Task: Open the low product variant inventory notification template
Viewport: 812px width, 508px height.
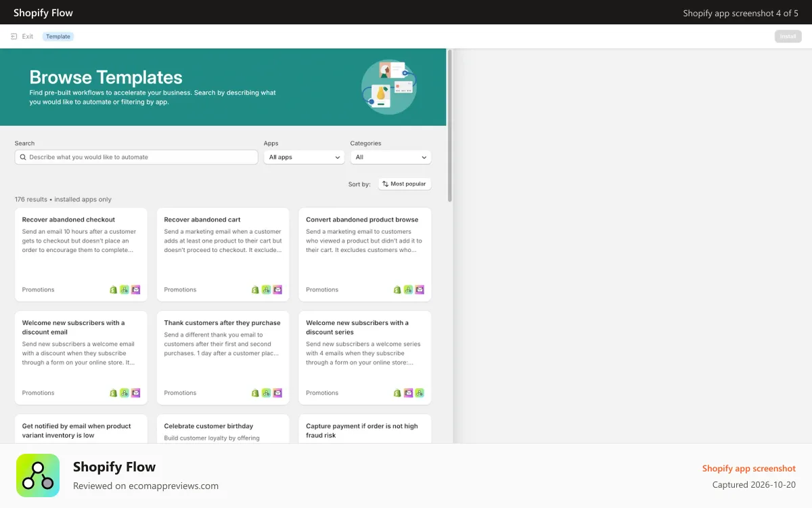Action: coord(81,429)
